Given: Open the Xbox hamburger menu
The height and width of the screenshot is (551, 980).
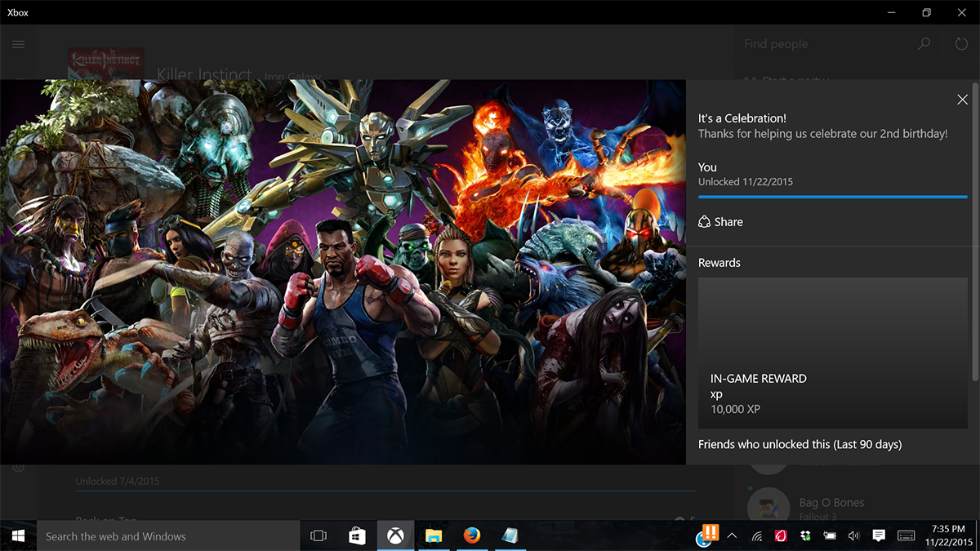Looking at the screenshot, I should pyautogui.click(x=18, y=44).
